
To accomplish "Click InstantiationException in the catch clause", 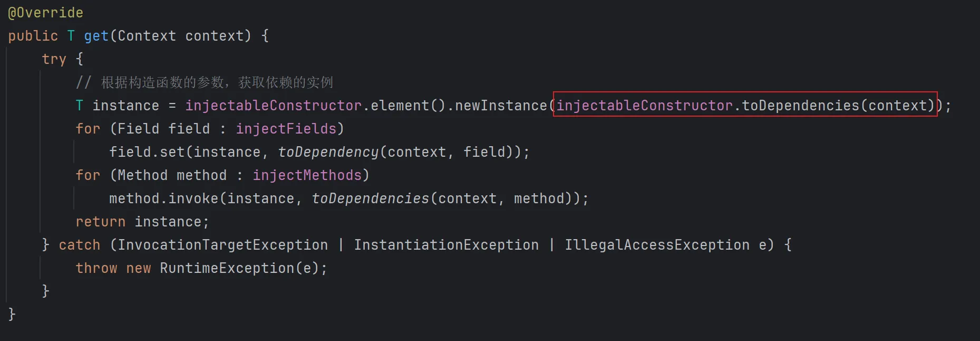I will coord(446,245).
